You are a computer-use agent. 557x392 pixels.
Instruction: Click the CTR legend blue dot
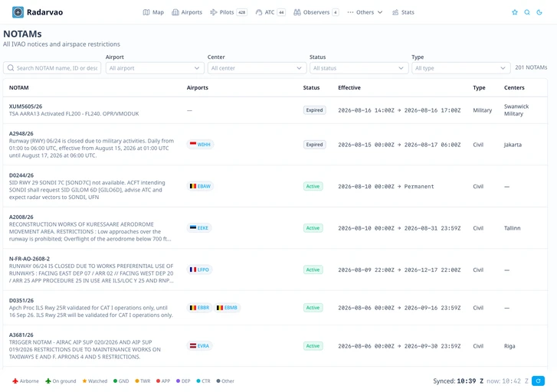click(x=198, y=381)
